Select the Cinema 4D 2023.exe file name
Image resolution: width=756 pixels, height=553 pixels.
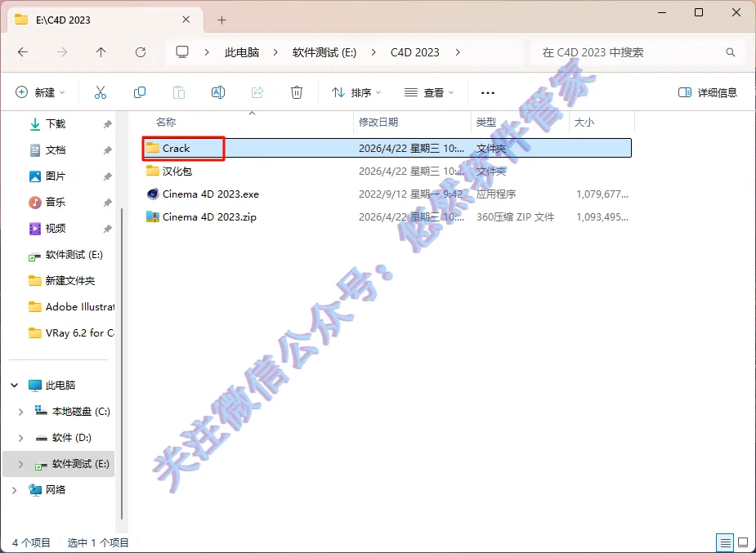pos(211,194)
